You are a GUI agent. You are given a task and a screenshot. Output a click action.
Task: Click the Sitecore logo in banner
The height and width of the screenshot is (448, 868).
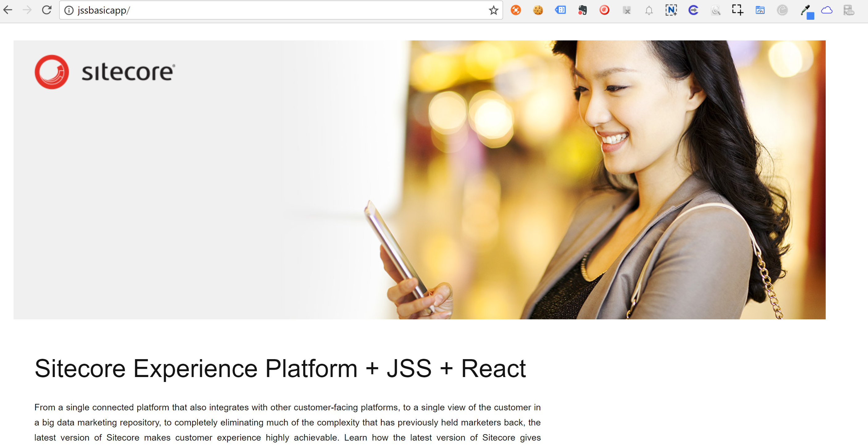[x=105, y=72]
